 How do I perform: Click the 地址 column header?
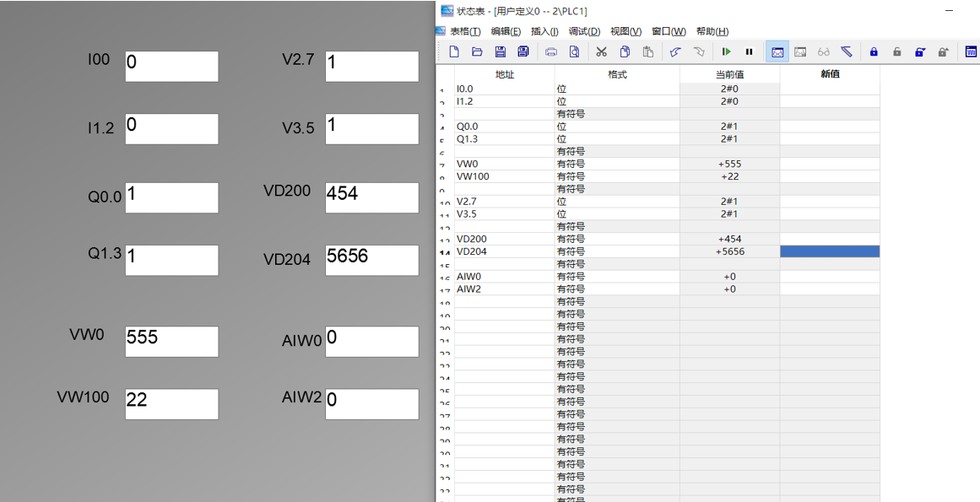[505, 74]
